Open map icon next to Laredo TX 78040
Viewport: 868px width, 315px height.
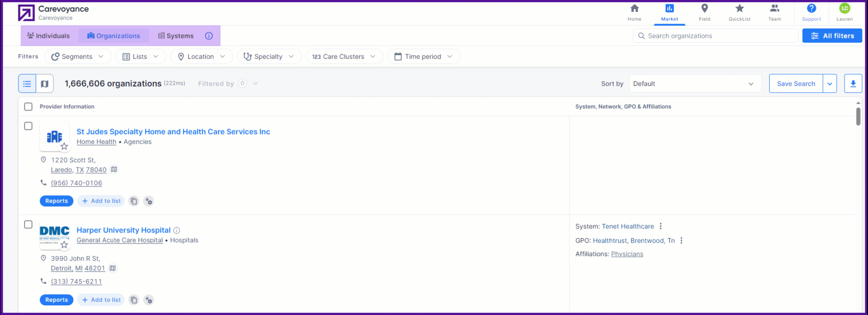point(114,169)
